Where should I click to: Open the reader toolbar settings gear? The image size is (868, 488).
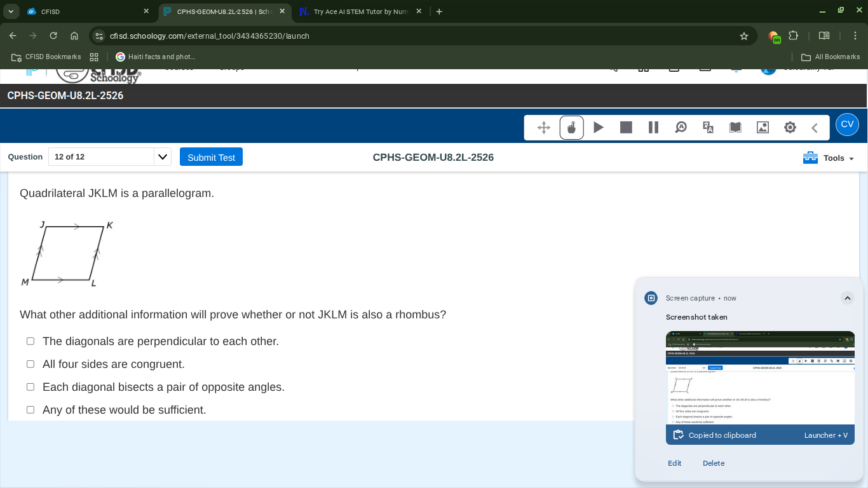(x=790, y=128)
